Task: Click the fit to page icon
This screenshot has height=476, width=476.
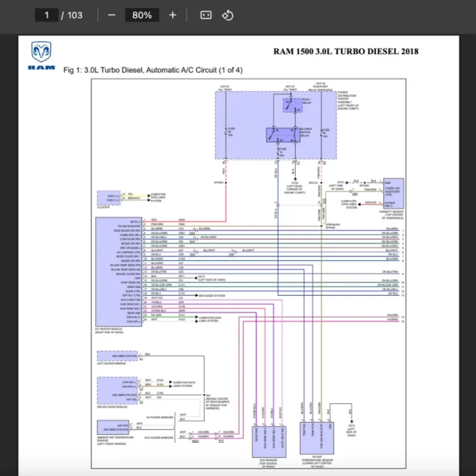Action: point(205,15)
